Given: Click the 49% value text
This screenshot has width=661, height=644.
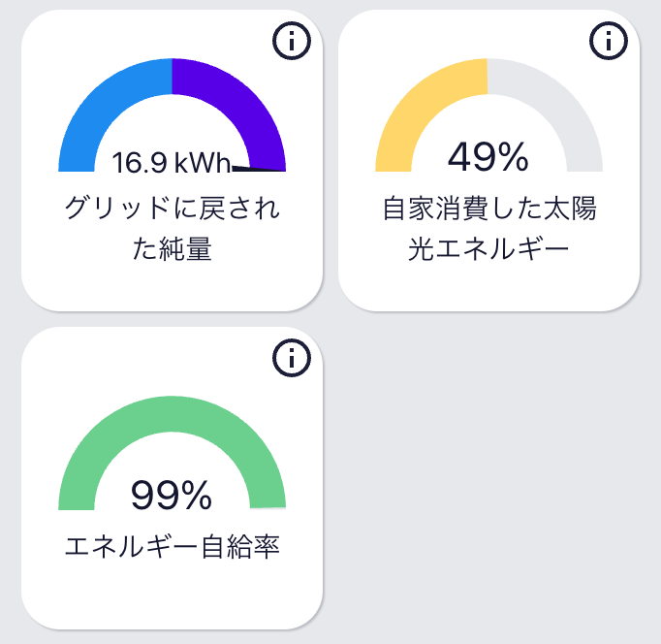Looking at the screenshot, I should point(488,155).
